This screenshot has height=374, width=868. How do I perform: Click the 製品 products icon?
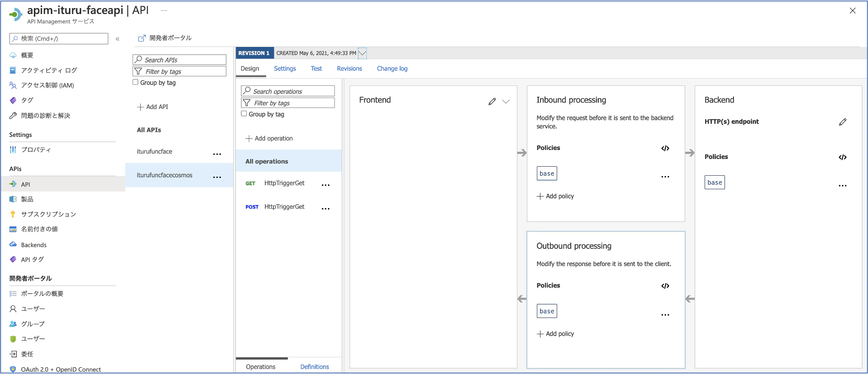point(13,199)
